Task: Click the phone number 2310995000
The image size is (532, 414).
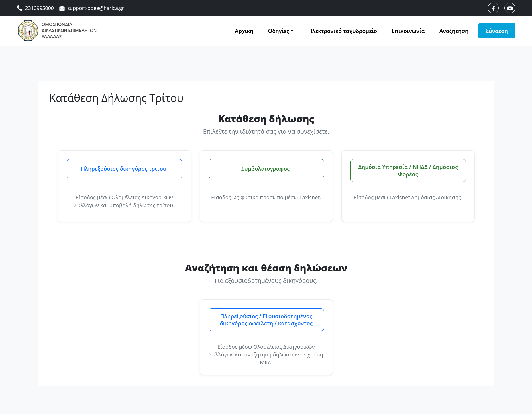Action: pos(39,8)
